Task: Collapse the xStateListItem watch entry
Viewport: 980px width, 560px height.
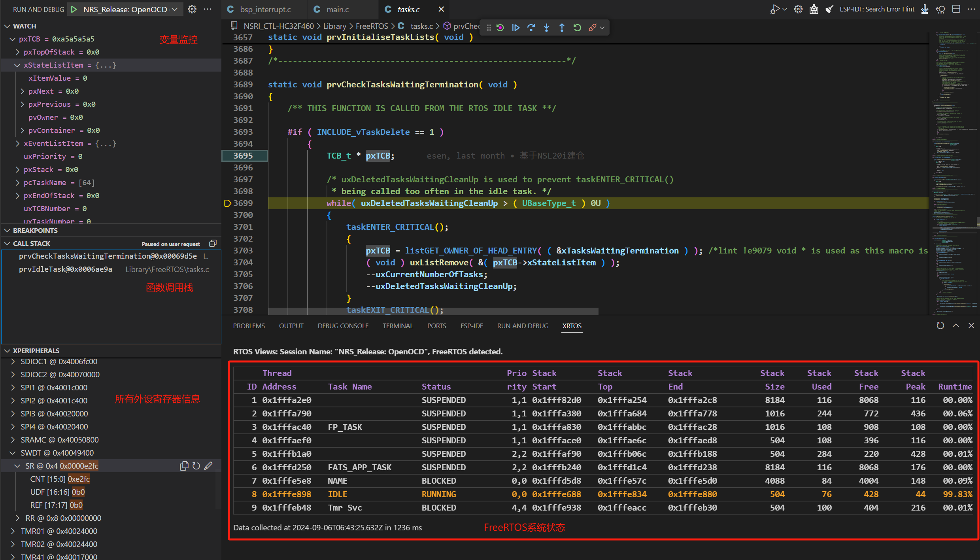Action: click(17, 65)
